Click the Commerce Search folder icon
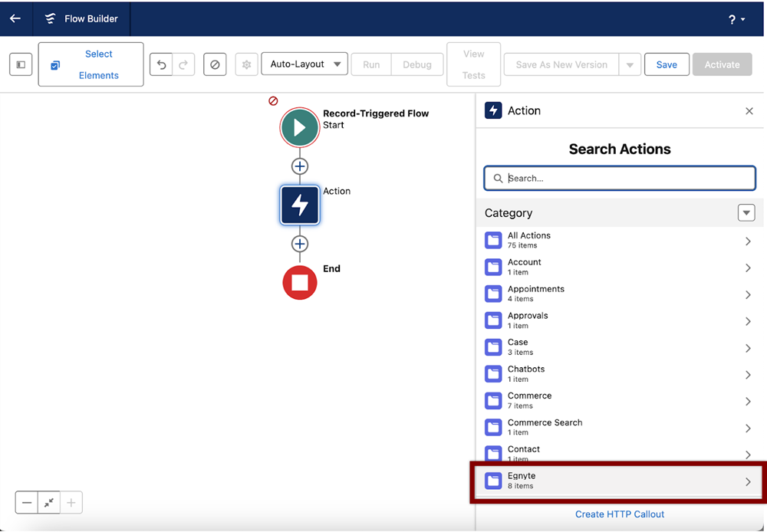 (493, 428)
